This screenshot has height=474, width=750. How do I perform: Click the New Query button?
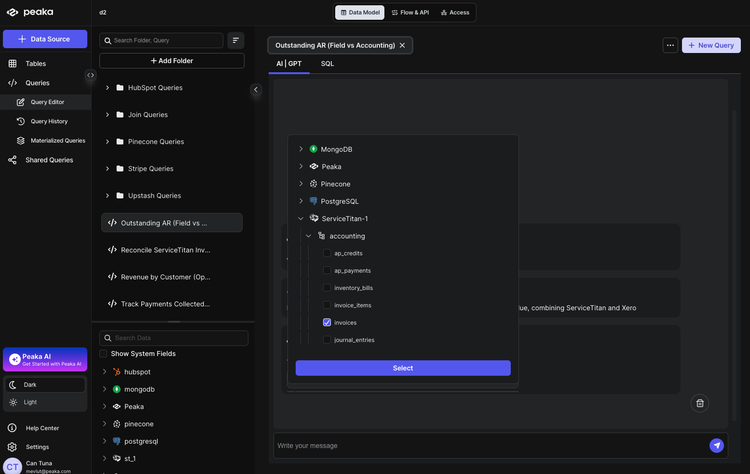(711, 45)
